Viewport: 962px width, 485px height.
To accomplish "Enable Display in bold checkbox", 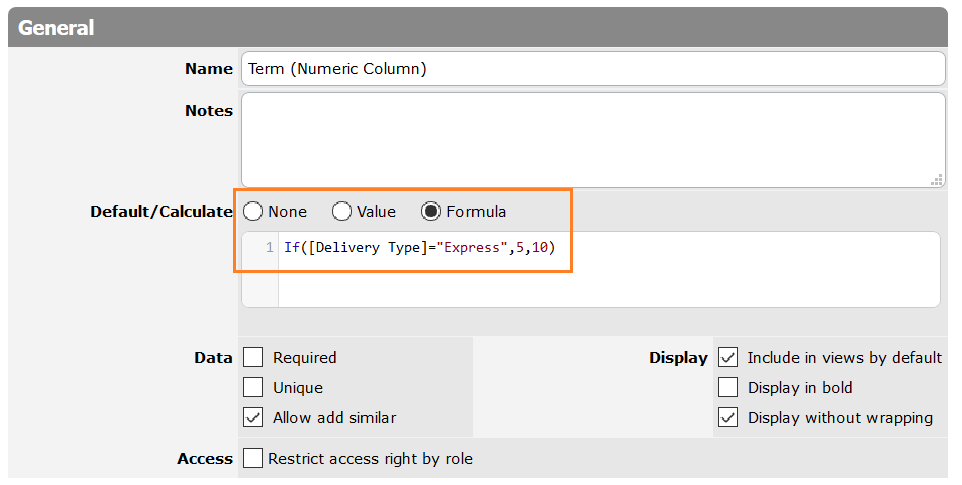I will click(x=728, y=388).
